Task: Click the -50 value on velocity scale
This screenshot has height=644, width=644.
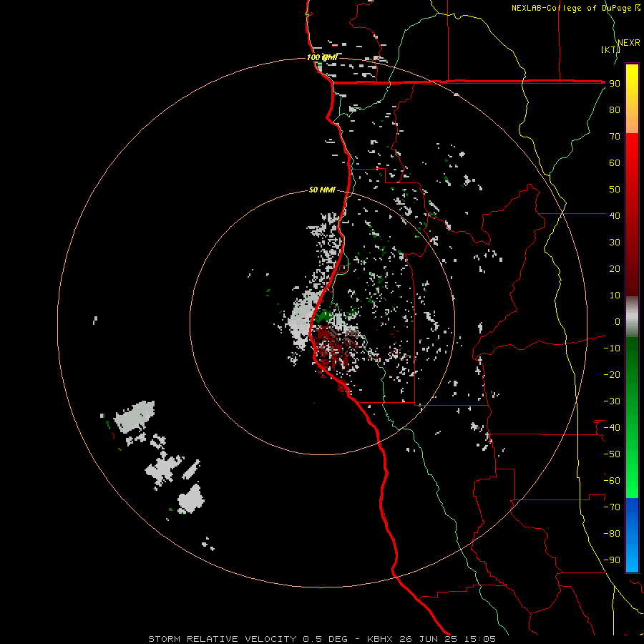Action: tap(612, 454)
